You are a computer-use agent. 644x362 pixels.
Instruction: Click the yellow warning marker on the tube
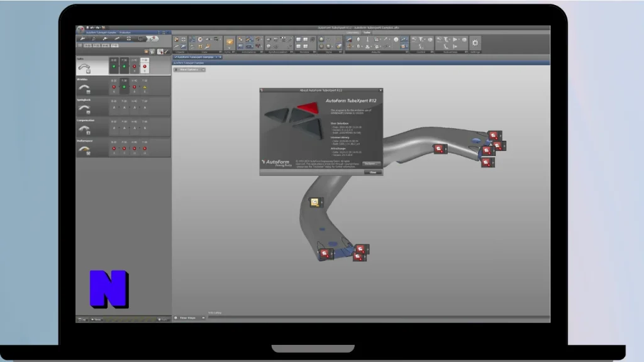pyautogui.click(x=315, y=202)
